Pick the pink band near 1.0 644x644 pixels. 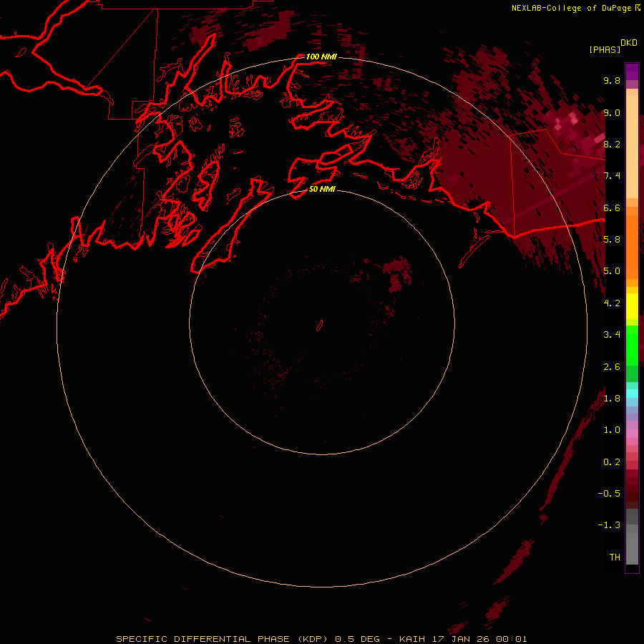pos(632,434)
